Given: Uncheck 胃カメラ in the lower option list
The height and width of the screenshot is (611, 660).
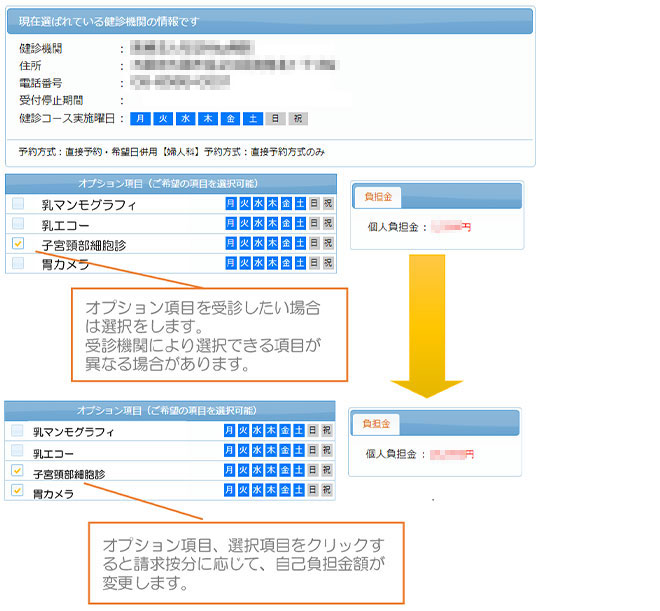Looking at the screenshot, I should point(17,490).
